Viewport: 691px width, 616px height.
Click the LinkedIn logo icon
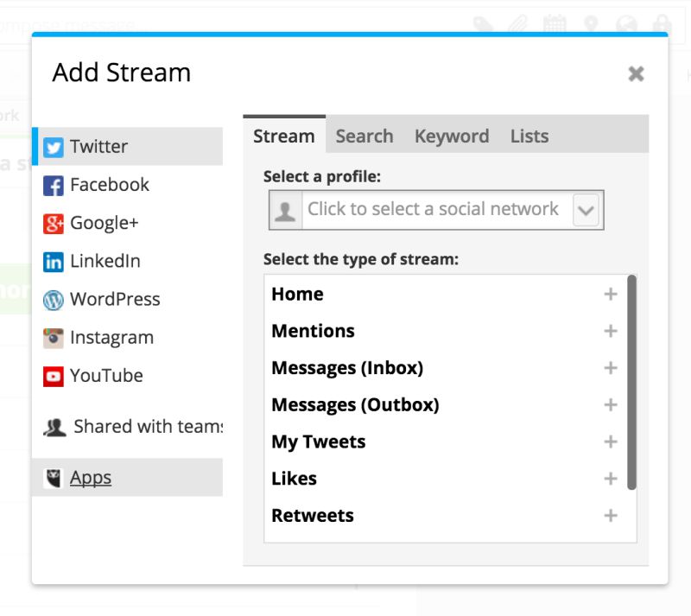54,262
